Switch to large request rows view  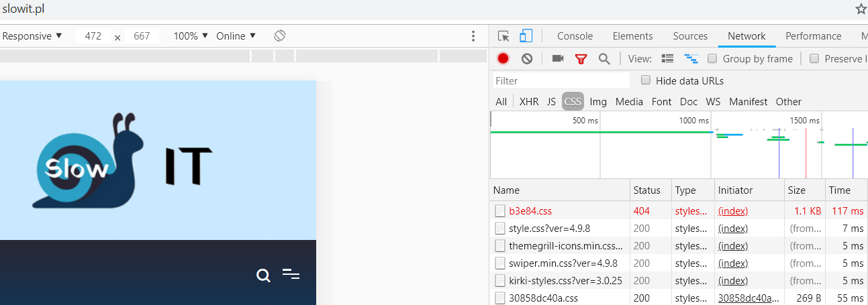pyautogui.click(x=667, y=59)
